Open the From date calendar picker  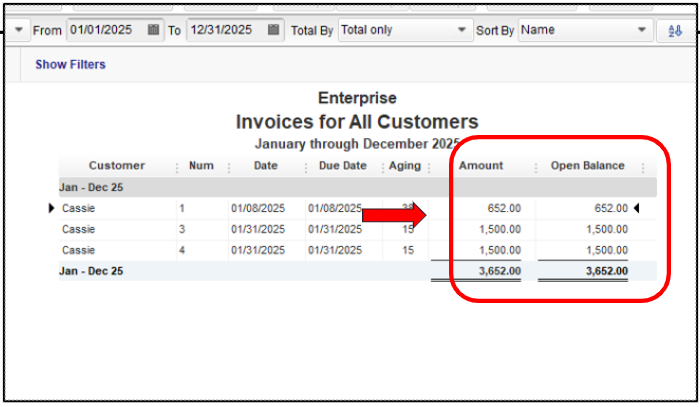(x=153, y=30)
